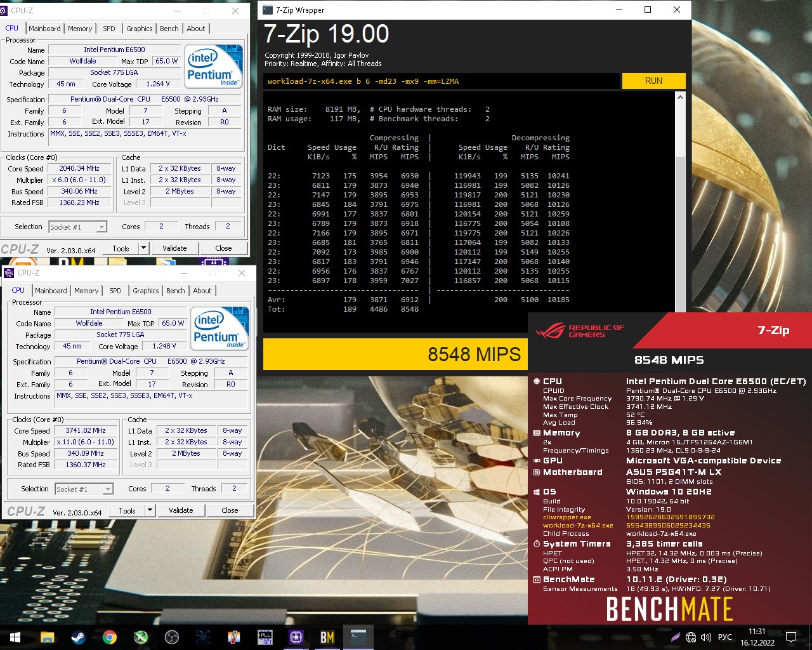Click the Tools button in the front CPU-Z window

(127, 510)
